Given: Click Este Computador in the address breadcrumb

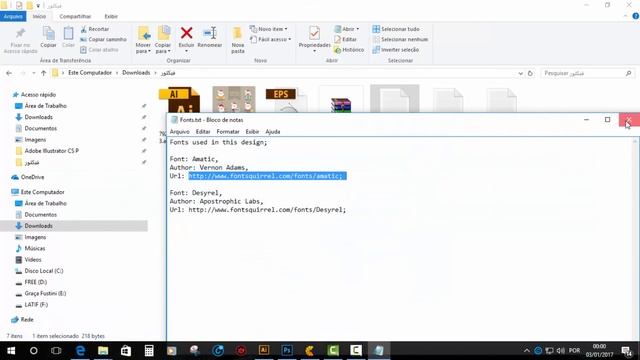Looking at the screenshot, I should point(90,73).
